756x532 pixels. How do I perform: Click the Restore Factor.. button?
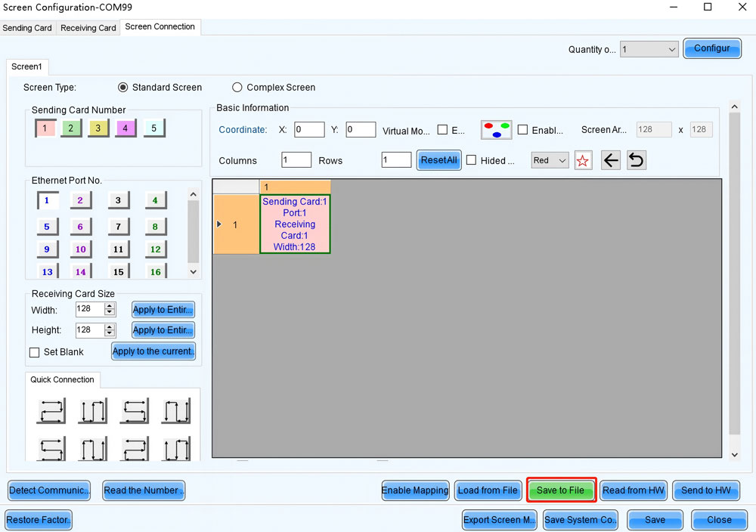(x=39, y=520)
